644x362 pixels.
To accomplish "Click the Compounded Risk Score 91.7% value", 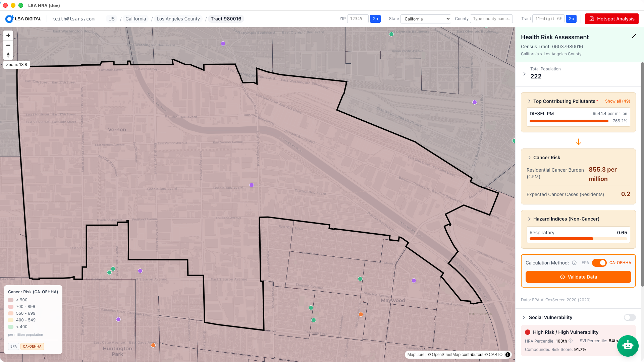I will tap(580, 350).
